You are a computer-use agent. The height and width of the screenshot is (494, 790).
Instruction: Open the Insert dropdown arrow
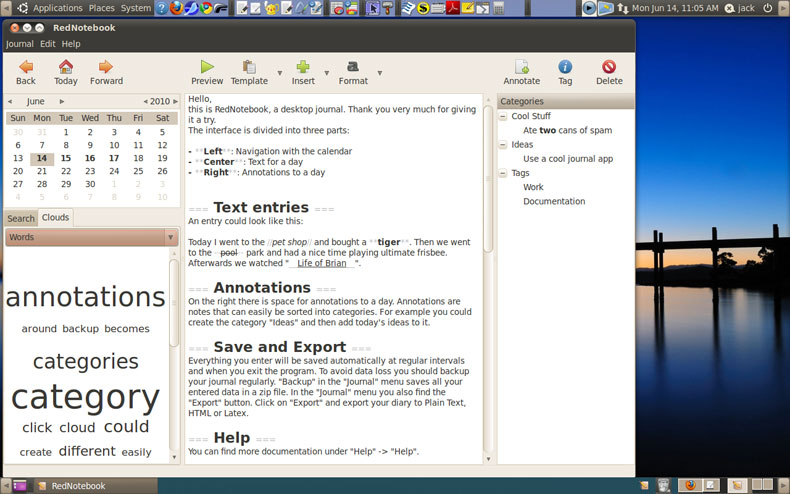326,73
